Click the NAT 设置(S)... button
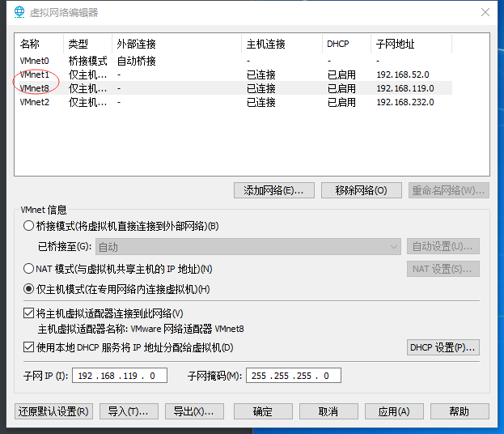This screenshot has width=504, height=434. pos(443,269)
